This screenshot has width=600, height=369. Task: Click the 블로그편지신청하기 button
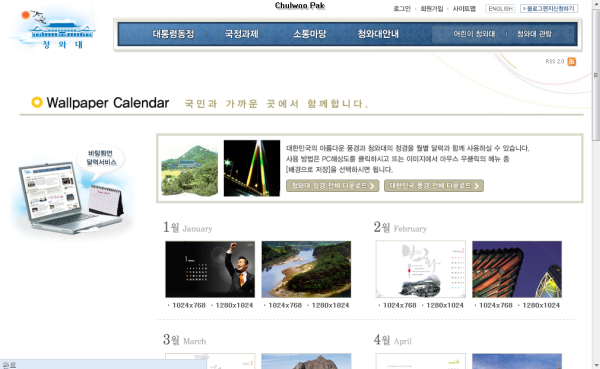click(x=549, y=8)
